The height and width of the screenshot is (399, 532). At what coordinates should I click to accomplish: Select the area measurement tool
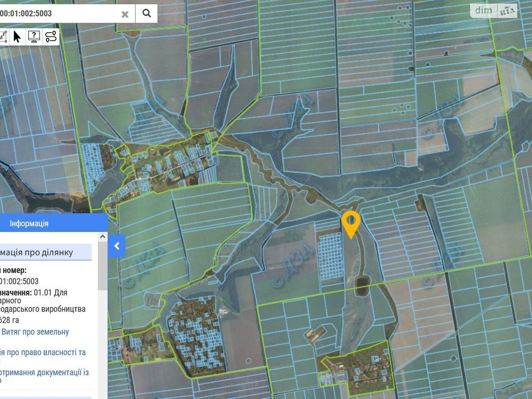click(3, 37)
